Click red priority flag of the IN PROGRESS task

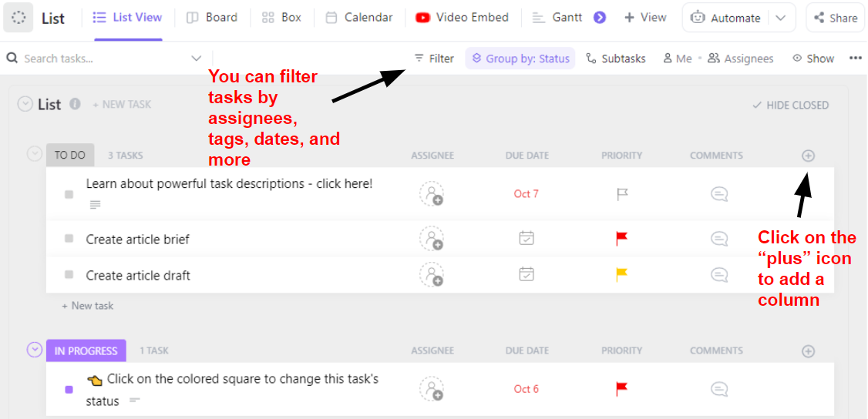[622, 390]
